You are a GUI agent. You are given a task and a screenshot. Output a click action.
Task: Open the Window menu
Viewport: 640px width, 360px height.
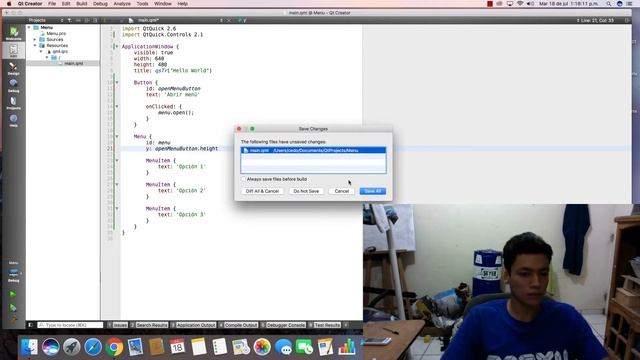[162, 4]
